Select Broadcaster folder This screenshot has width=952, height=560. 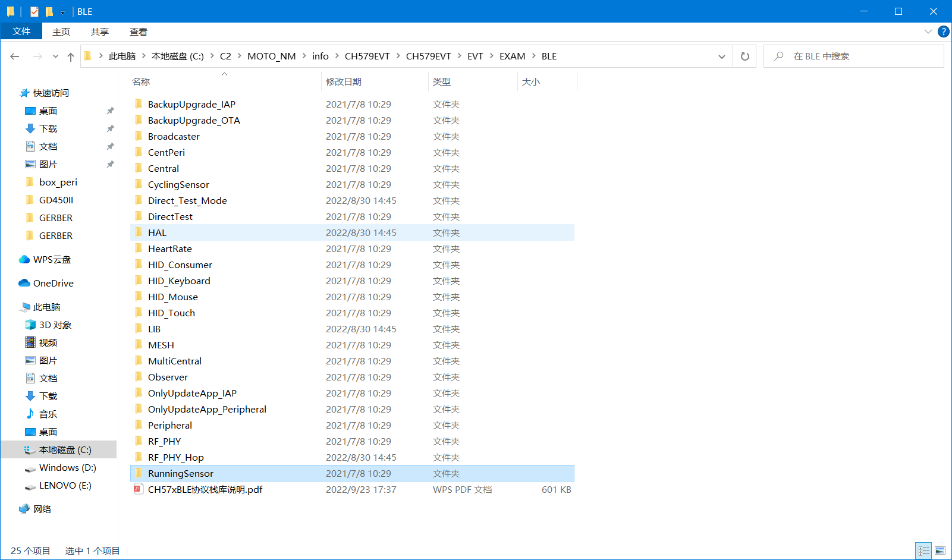(352, 137)
